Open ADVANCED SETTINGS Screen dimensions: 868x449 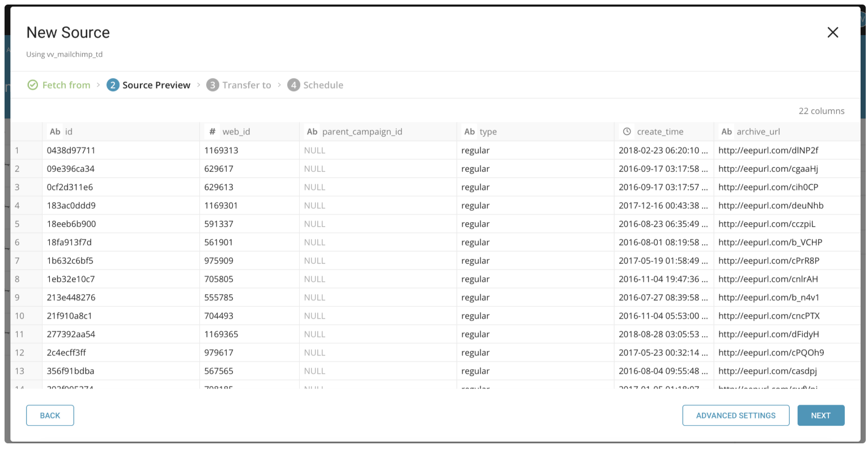tap(735, 416)
